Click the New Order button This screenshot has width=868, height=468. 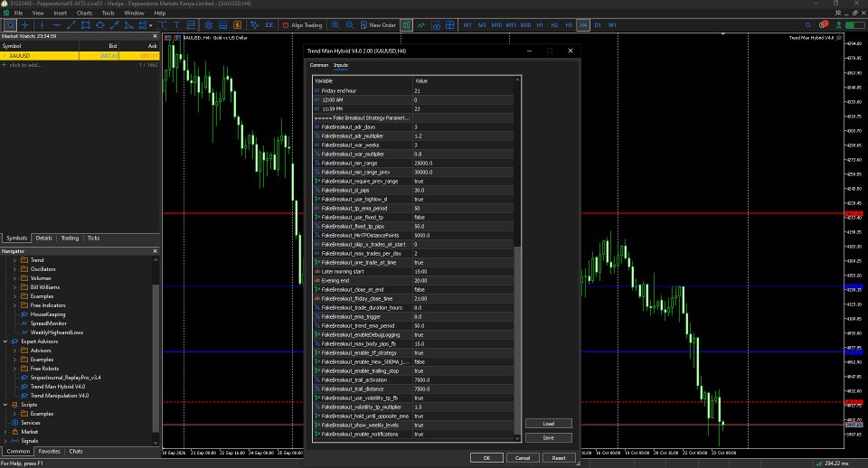378,25
